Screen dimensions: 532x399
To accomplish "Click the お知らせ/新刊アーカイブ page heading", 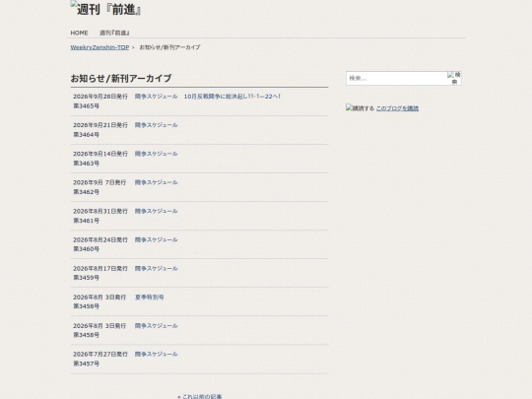I will pos(121,79).
